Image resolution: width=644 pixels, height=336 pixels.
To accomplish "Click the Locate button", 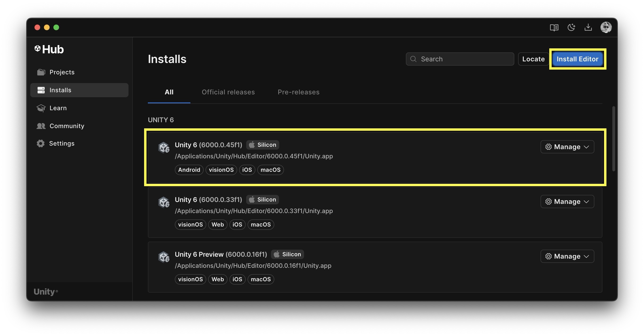I will (x=533, y=59).
